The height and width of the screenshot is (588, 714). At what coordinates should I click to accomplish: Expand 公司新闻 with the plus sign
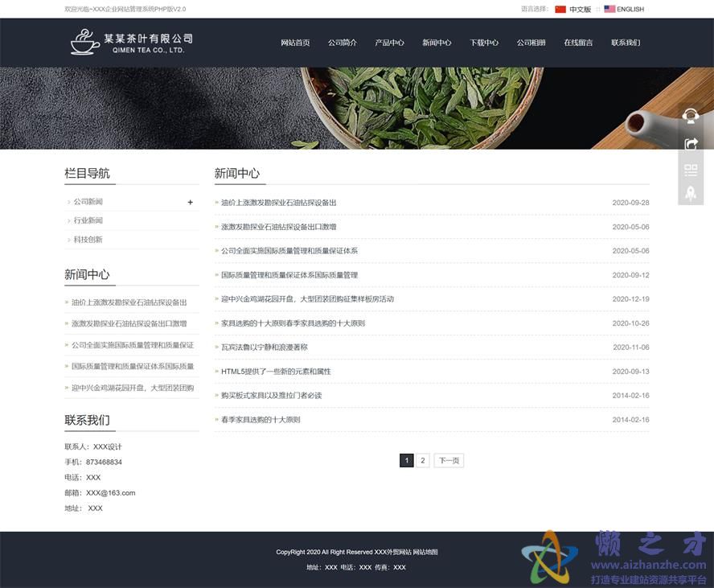click(x=190, y=202)
